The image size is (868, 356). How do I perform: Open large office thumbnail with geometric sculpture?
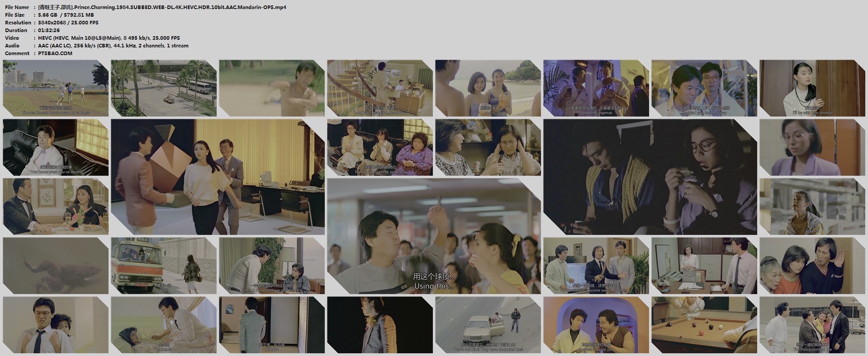coord(218,177)
